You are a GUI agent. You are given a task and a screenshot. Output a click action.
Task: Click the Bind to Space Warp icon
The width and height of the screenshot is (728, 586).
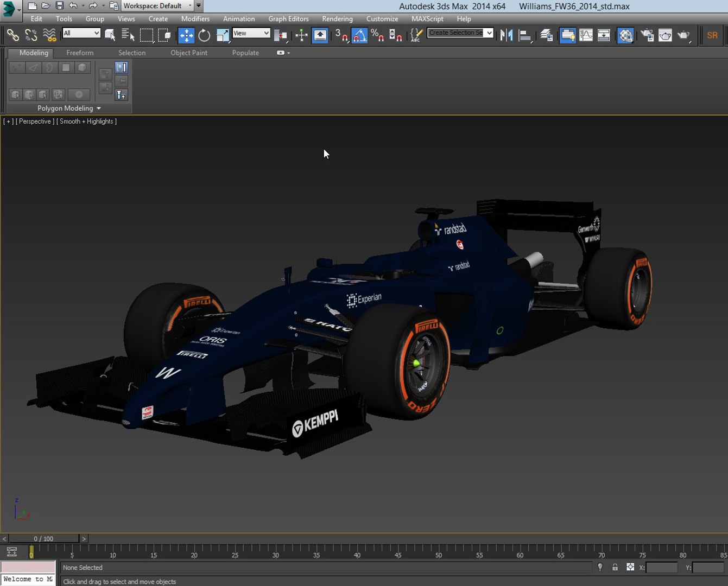49,35
